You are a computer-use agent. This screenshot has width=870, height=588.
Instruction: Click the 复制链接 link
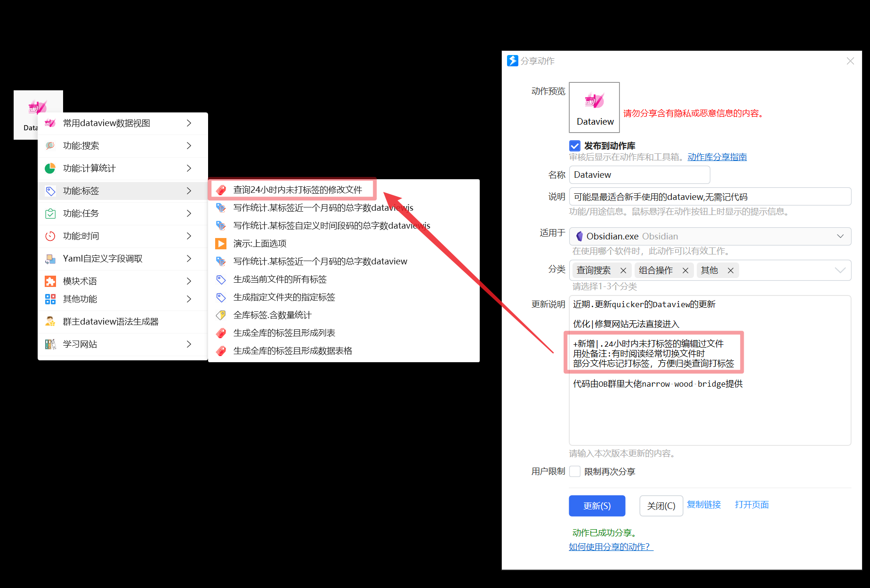pos(704,504)
